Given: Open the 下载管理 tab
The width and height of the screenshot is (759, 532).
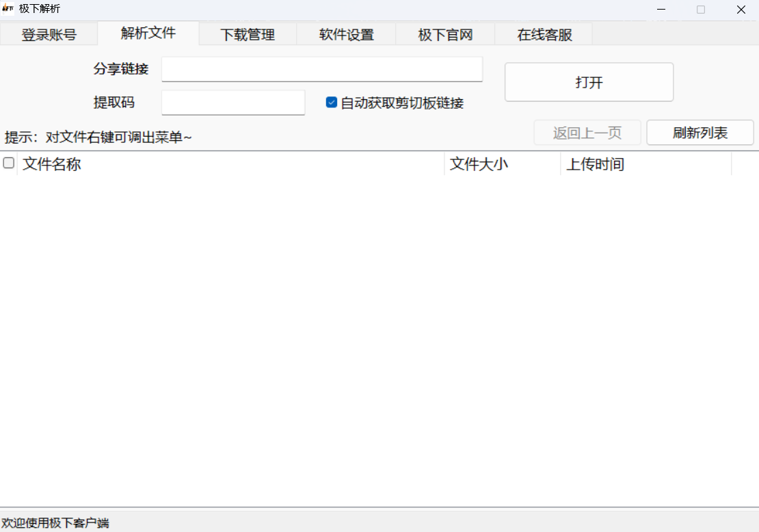Looking at the screenshot, I should pos(247,34).
